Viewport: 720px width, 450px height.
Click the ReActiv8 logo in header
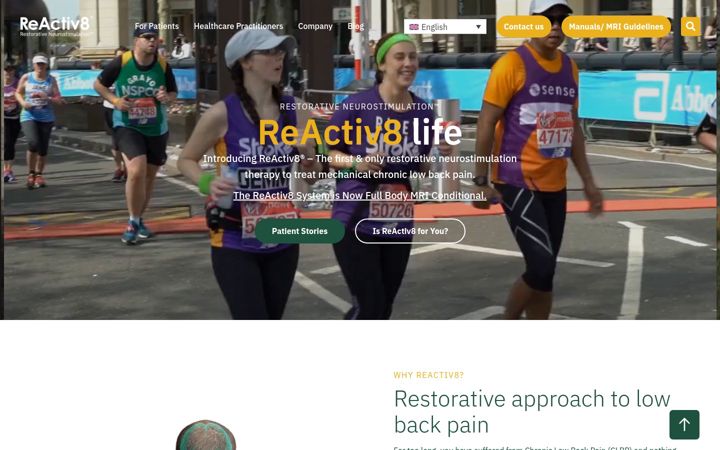pos(56,26)
